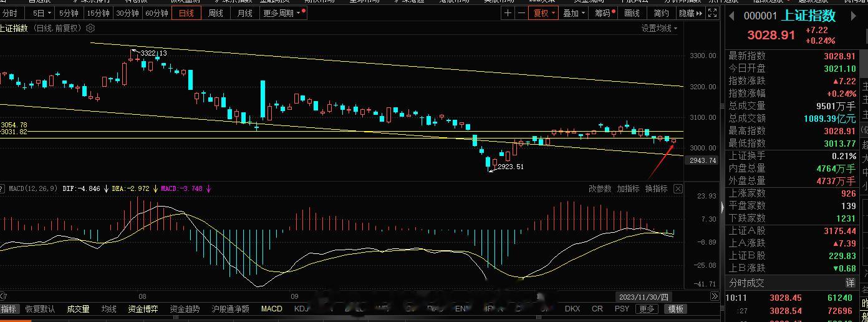
Task: Select the 60分钟 period tab
Action: click(157, 13)
